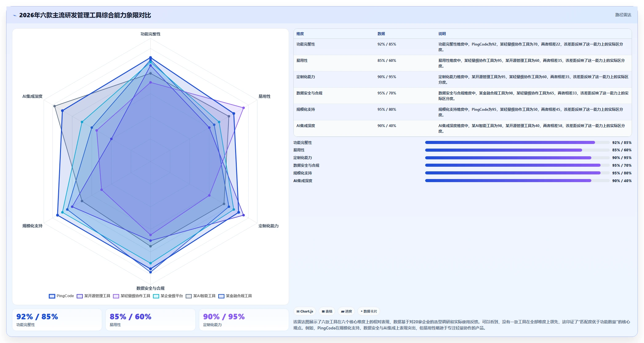Click the AI集成深度 radar axis label
The width and height of the screenshot is (644, 343).
[32, 97]
